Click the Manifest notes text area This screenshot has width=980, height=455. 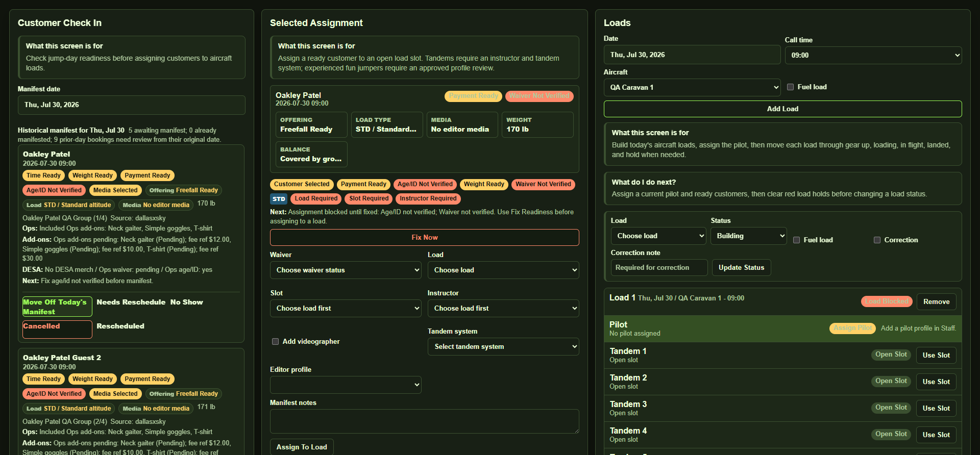pyautogui.click(x=425, y=421)
